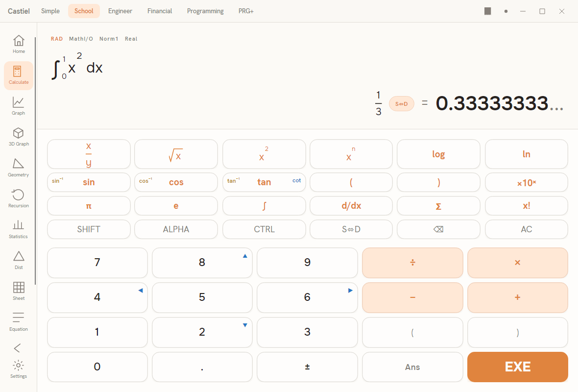Toggle the Real number mode

[x=131, y=39]
